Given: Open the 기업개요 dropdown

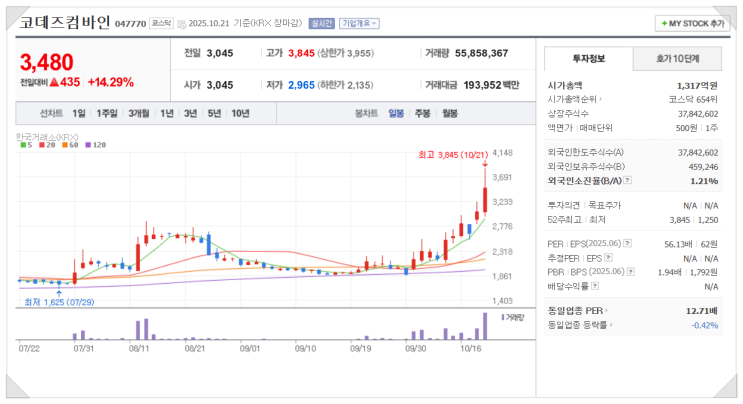Looking at the screenshot, I should pyautogui.click(x=359, y=23).
